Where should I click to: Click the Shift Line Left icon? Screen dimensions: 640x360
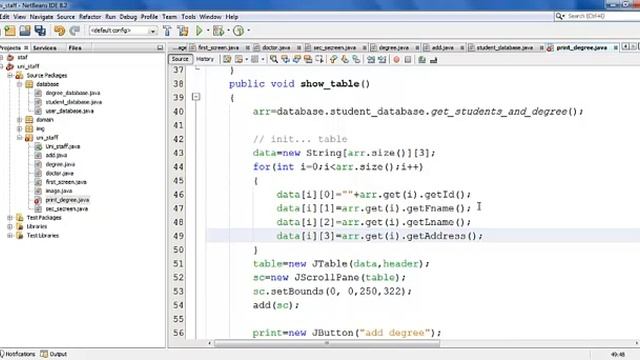371,60
